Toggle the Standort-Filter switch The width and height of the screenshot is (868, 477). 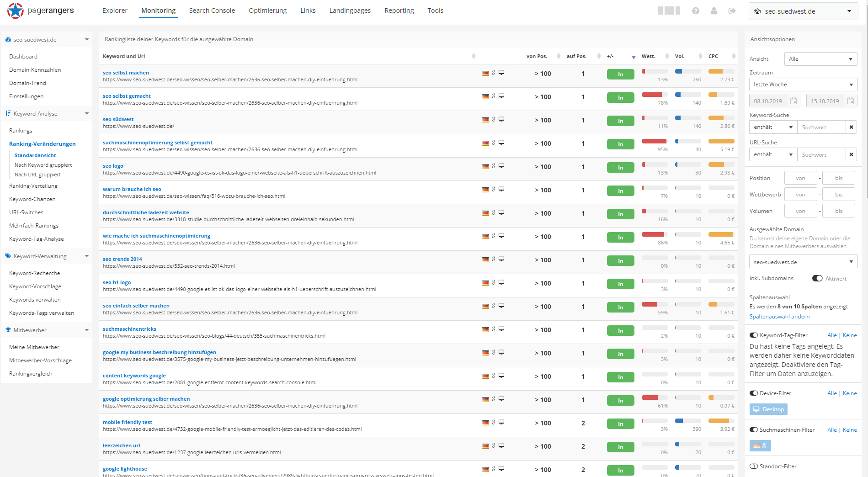click(754, 466)
